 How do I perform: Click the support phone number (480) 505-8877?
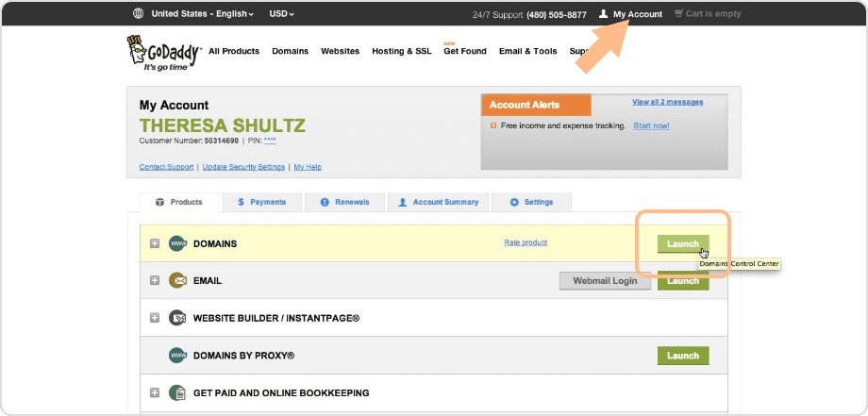point(557,14)
